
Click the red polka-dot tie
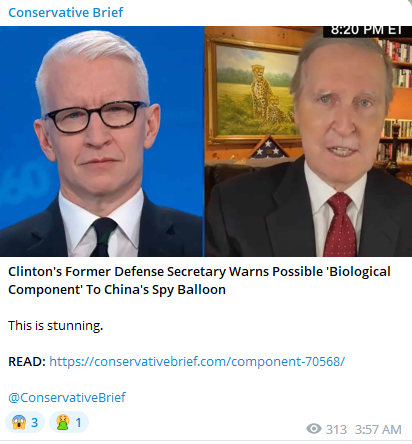point(340,224)
